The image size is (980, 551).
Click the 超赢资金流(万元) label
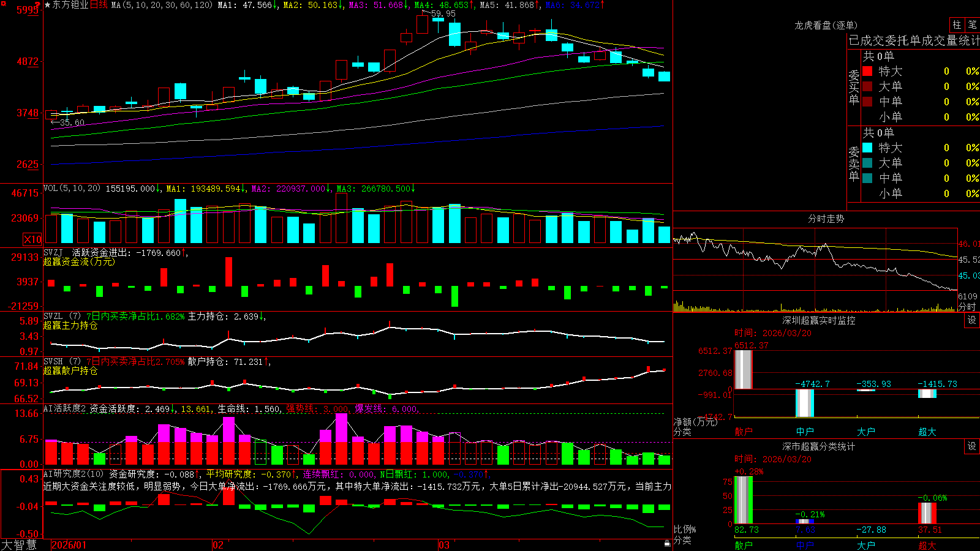point(79,261)
